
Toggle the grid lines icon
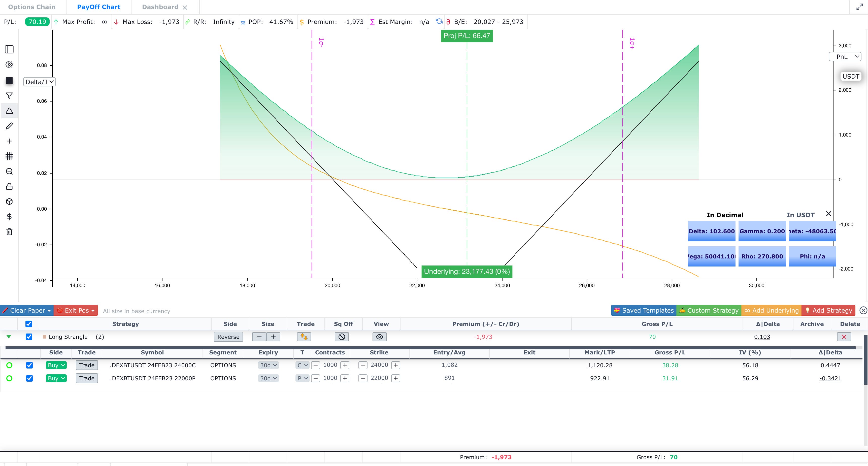pos(9,156)
